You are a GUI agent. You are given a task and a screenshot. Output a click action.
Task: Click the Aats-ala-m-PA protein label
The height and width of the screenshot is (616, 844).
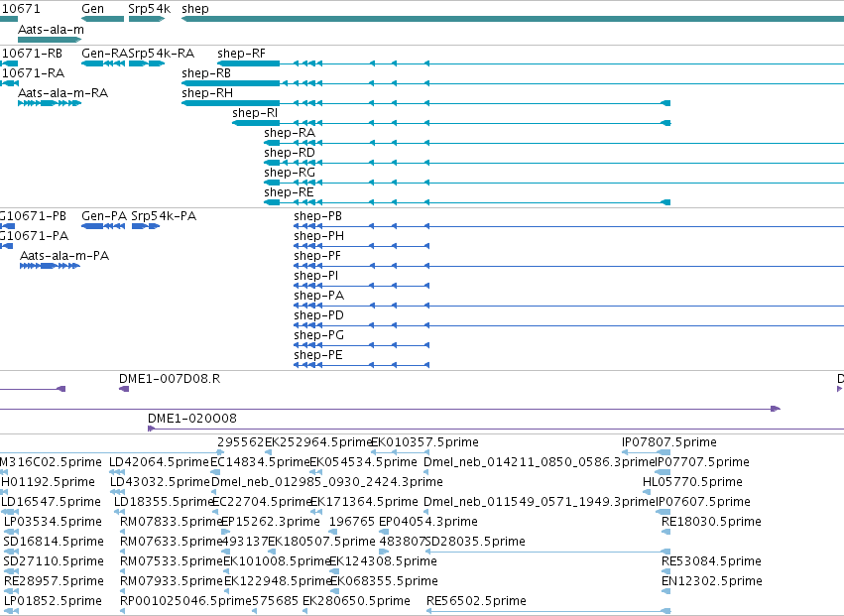pos(64,256)
